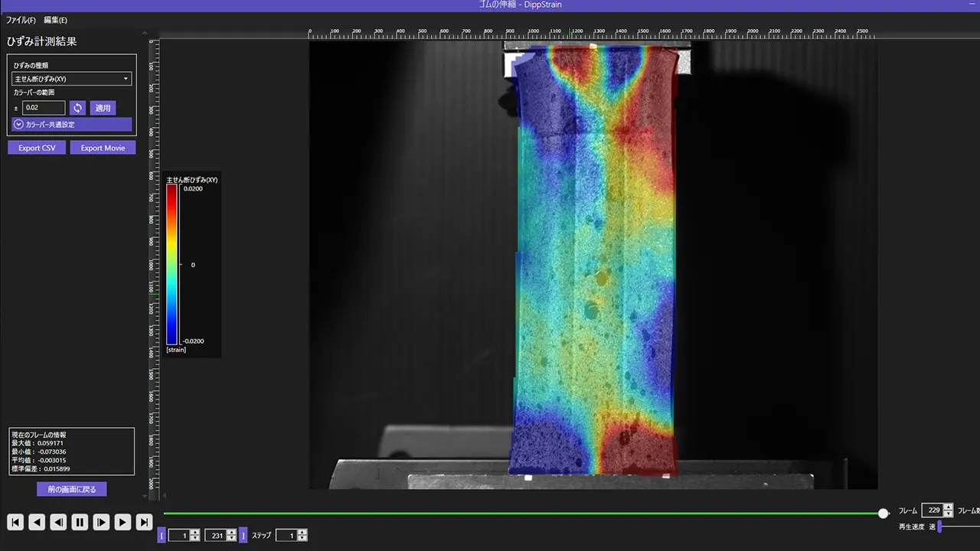Open the 編集(E) menu
This screenshot has height=551, width=980.
(55, 20)
